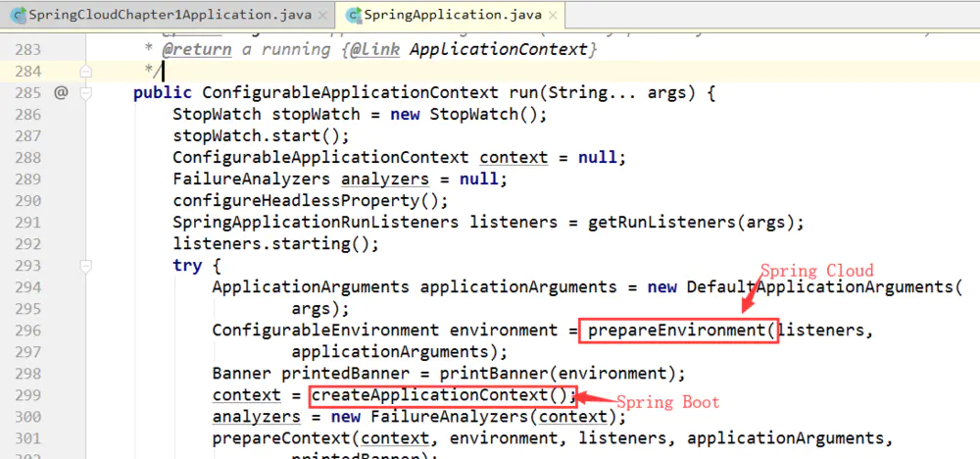Click the null value on line 288
Image resolution: width=980 pixels, height=459 pixels.
click(x=597, y=158)
